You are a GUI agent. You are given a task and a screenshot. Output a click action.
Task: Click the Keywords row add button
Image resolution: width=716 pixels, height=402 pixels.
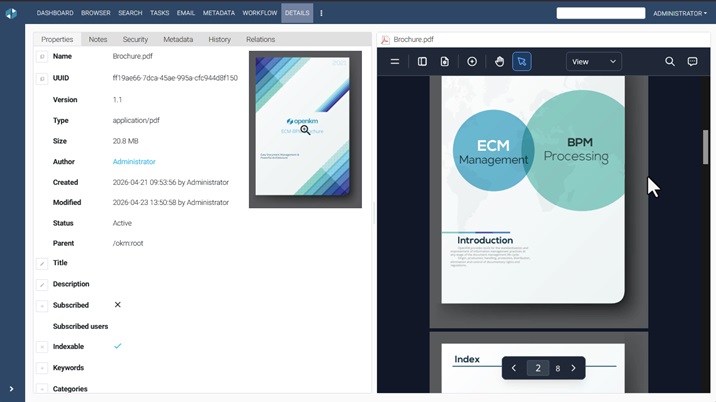click(x=42, y=368)
